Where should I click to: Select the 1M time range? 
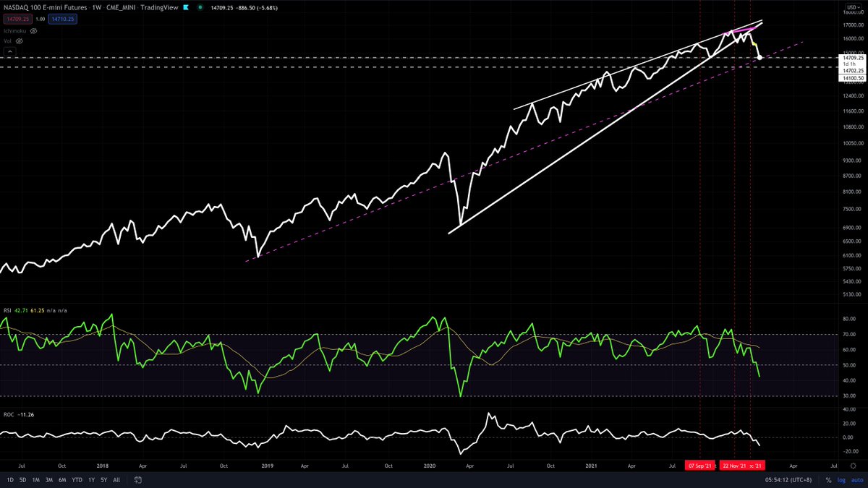pos(35,480)
